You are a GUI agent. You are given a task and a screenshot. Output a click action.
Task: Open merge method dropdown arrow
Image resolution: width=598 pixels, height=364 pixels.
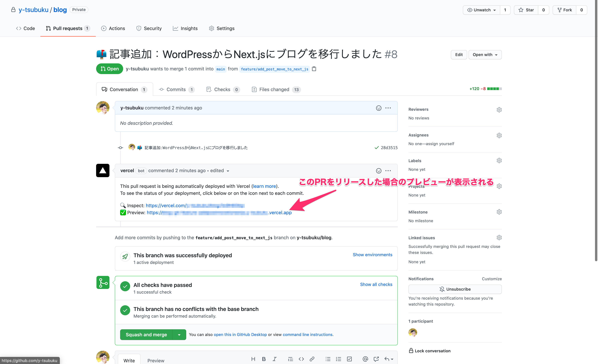click(179, 335)
